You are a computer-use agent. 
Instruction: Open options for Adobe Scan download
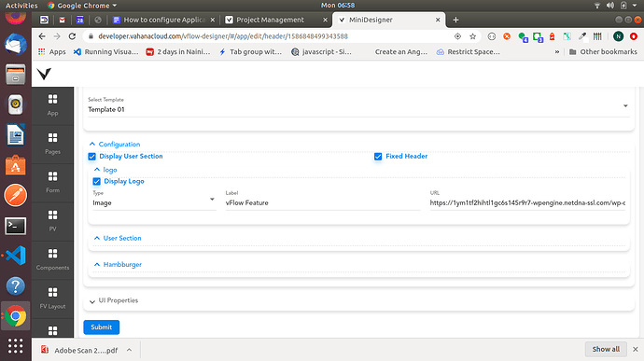129,350
